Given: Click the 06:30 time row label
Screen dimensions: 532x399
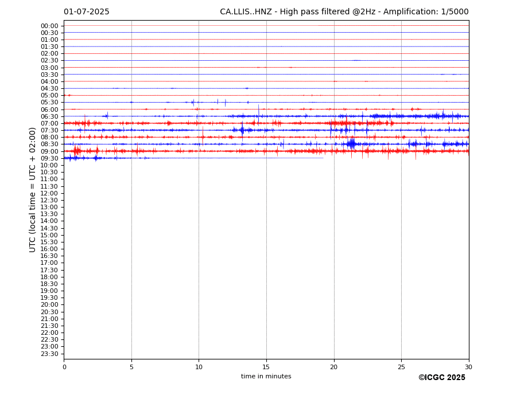Looking at the screenshot, I should coord(49,116).
